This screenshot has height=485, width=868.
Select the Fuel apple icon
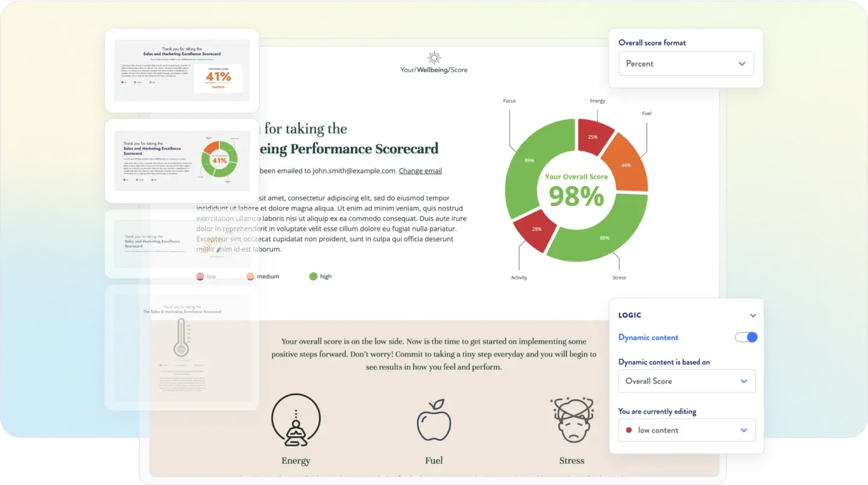click(433, 420)
